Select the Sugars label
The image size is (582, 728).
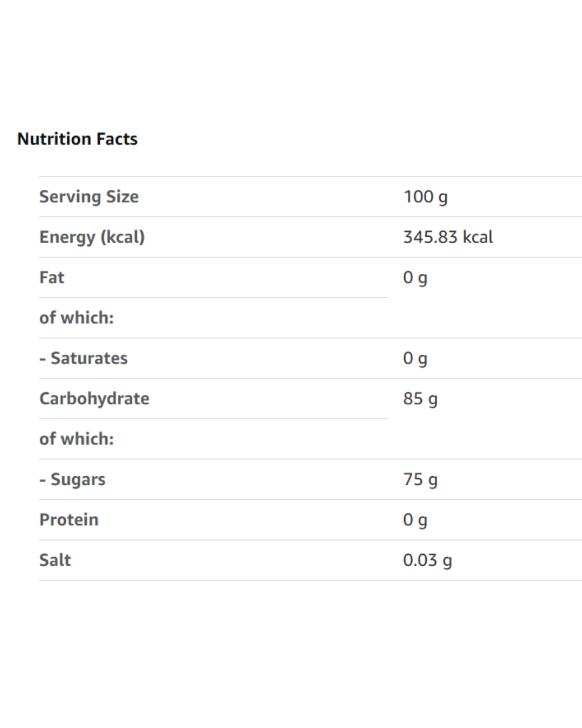(x=78, y=480)
